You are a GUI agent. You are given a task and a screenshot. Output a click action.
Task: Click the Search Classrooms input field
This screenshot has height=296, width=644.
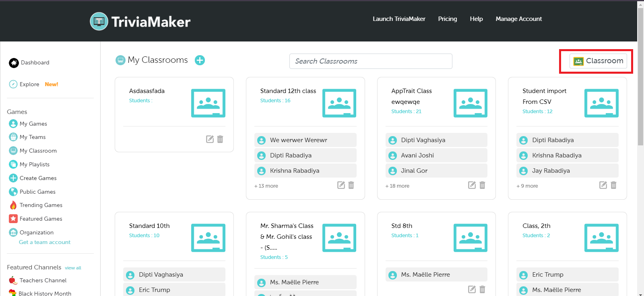click(370, 61)
